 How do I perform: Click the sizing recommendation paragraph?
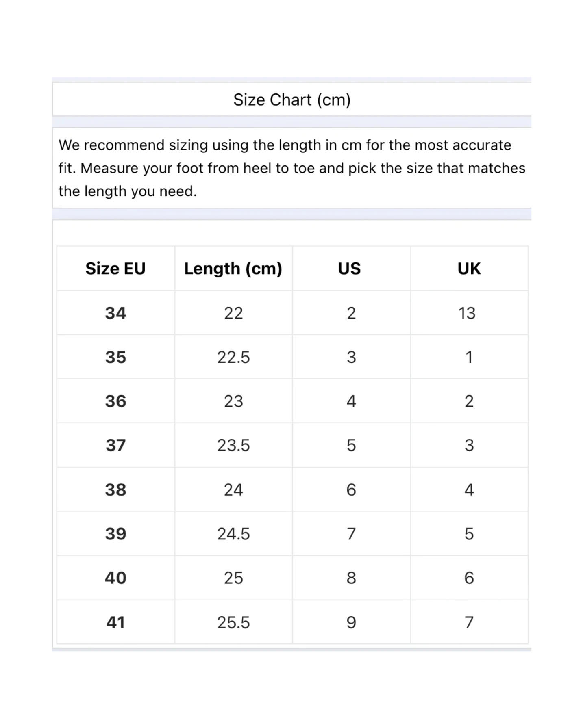click(x=292, y=168)
